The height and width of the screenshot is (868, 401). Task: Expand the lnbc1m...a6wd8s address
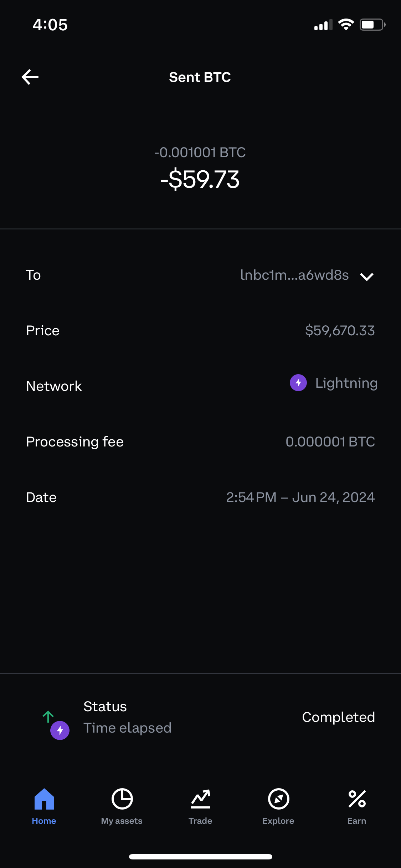tap(294, 275)
